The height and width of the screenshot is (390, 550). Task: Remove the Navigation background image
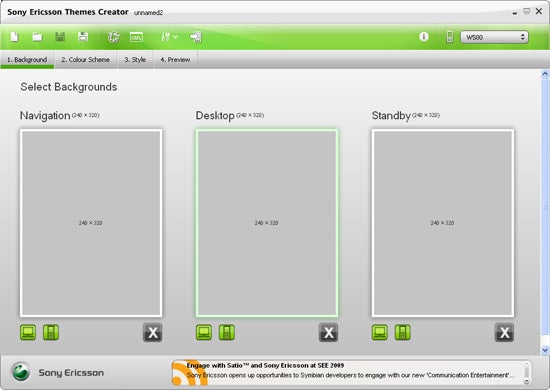pos(153,332)
